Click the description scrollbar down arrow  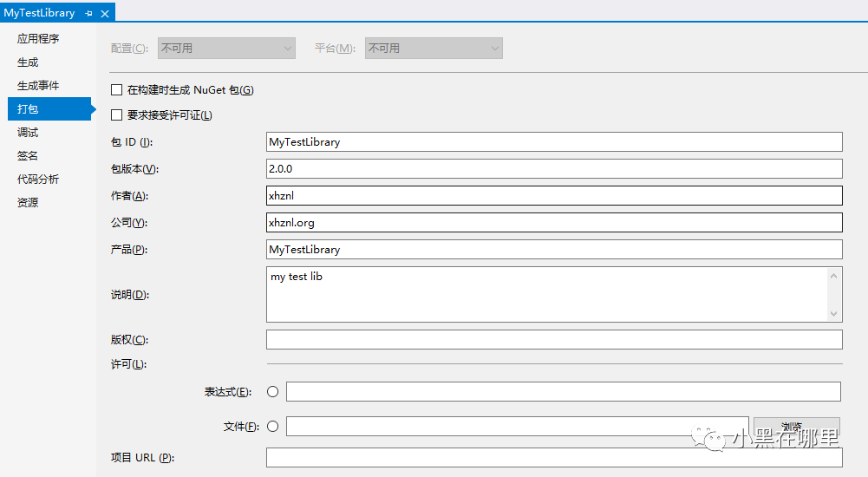point(833,314)
